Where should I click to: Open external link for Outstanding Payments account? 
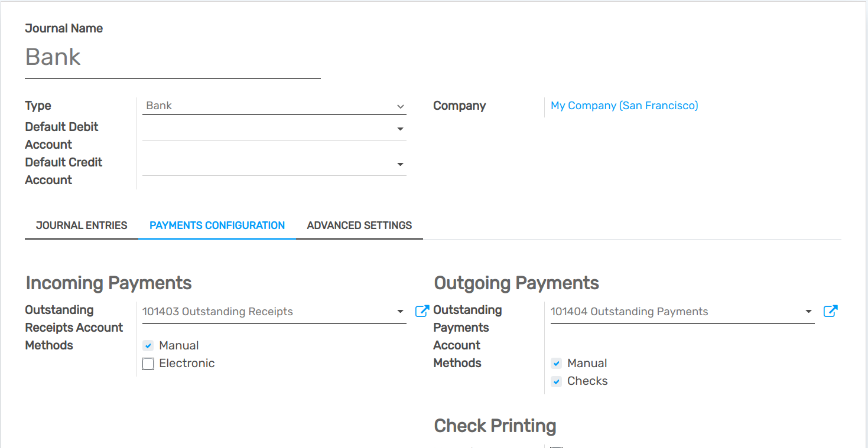(x=830, y=311)
